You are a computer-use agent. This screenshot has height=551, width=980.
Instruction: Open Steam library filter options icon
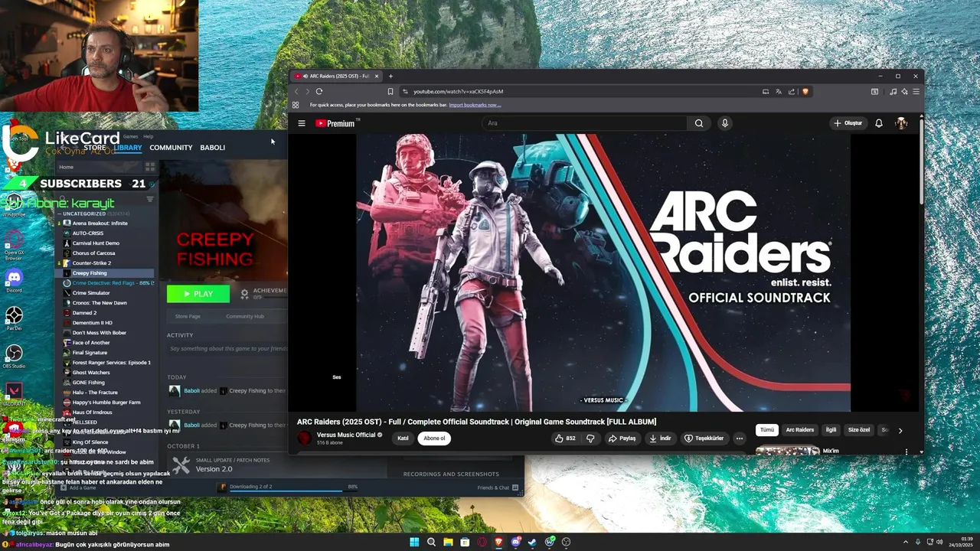(x=150, y=199)
